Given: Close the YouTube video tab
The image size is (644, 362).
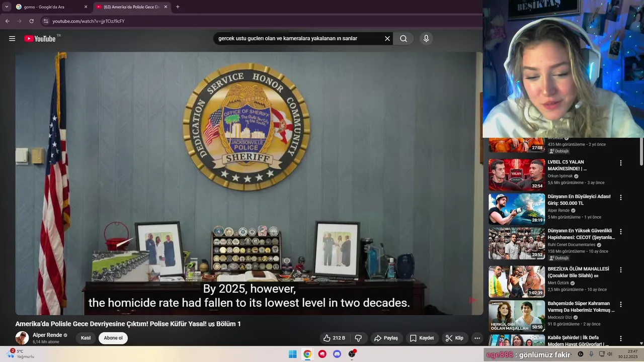Looking at the screenshot, I should tap(166, 7).
